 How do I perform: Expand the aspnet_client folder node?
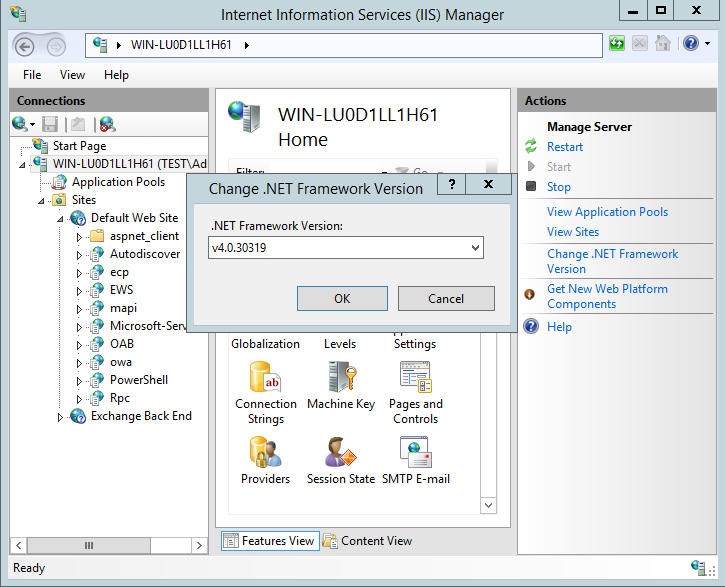(x=79, y=237)
